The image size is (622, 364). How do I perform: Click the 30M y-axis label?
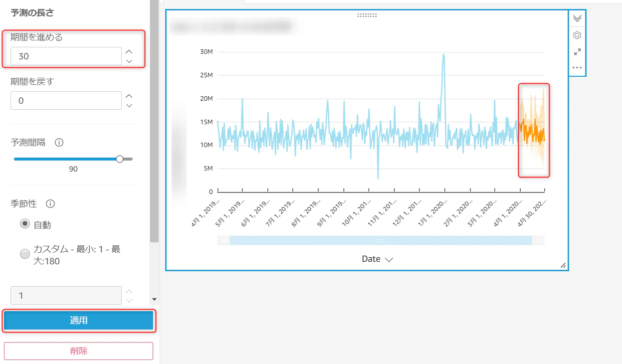[x=207, y=52]
